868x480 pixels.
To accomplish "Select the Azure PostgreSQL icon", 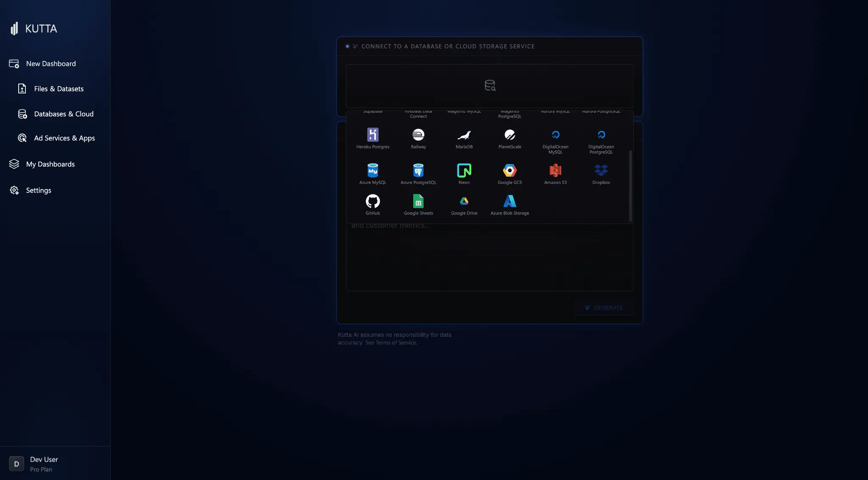I will (x=418, y=170).
